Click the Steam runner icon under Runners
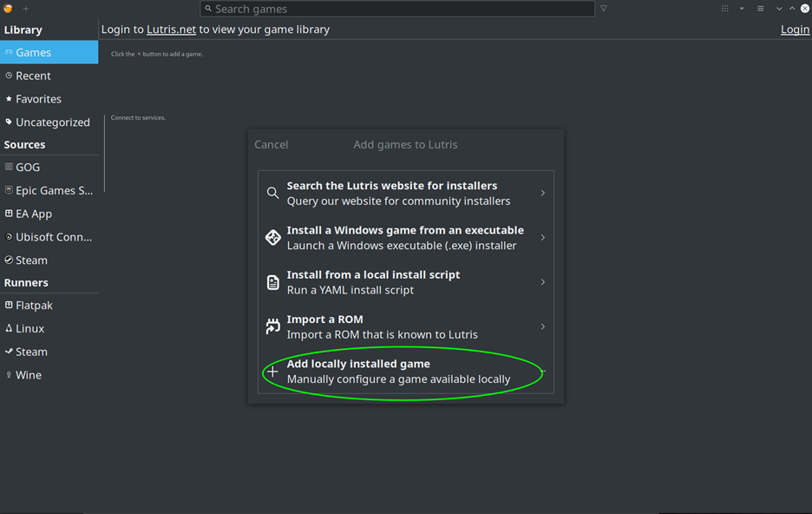 pyautogui.click(x=9, y=352)
